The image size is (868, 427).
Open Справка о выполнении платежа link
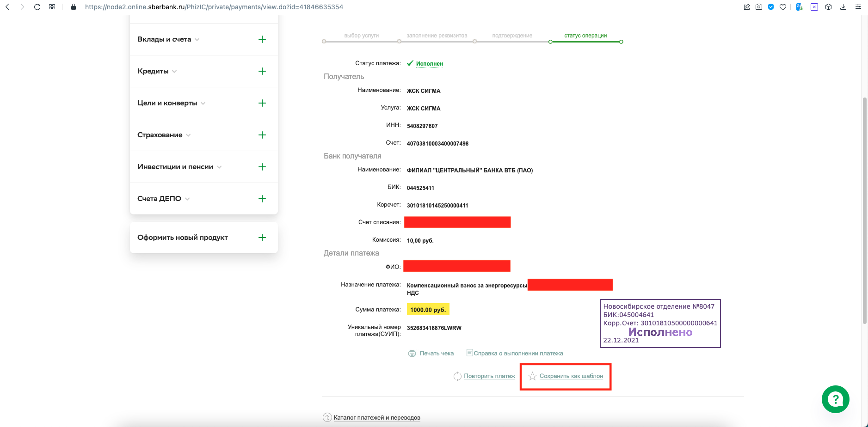pyautogui.click(x=518, y=354)
